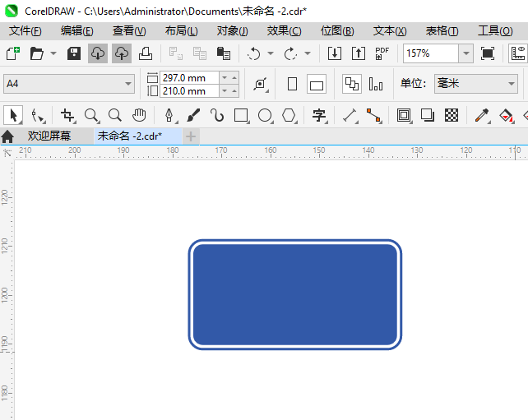This screenshot has height=420, width=528.
Task: Open the units dropdown showing 毫米
Action: click(476, 84)
